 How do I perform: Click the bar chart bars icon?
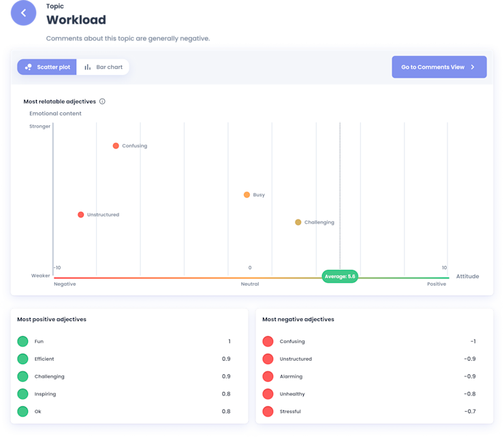click(x=87, y=67)
